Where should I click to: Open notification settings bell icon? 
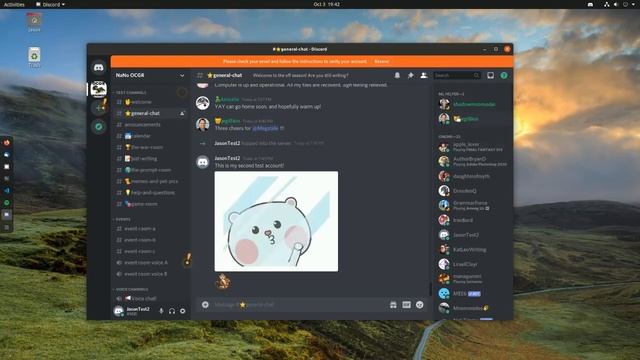coord(397,75)
